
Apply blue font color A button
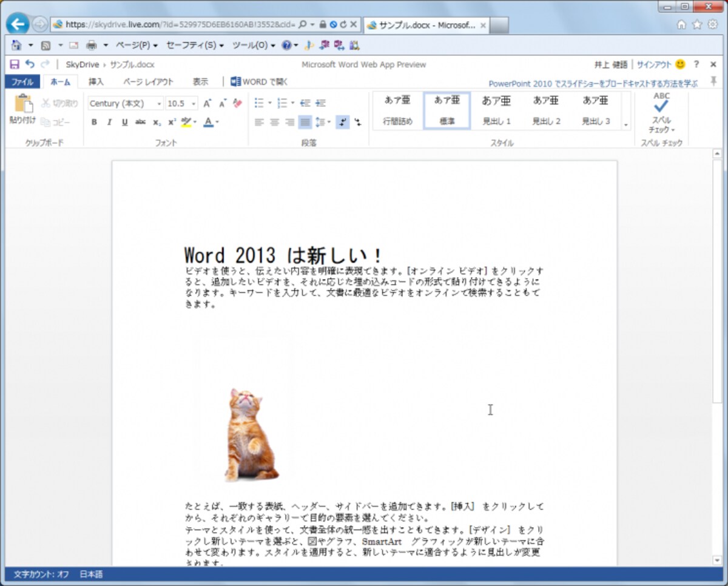[x=208, y=122]
